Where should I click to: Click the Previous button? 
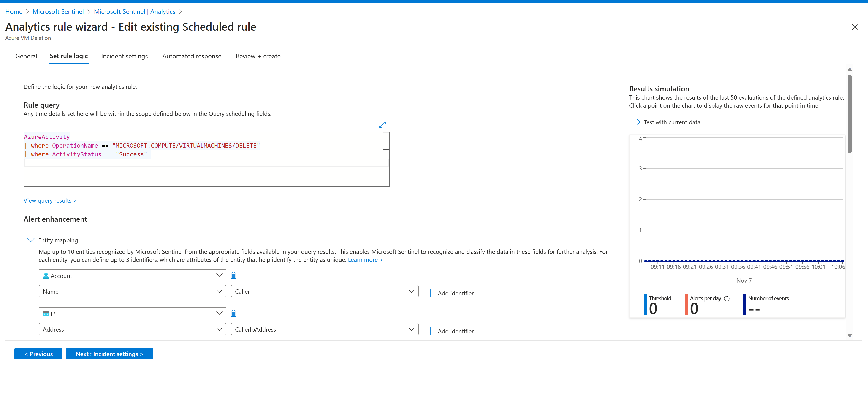tap(38, 354)
